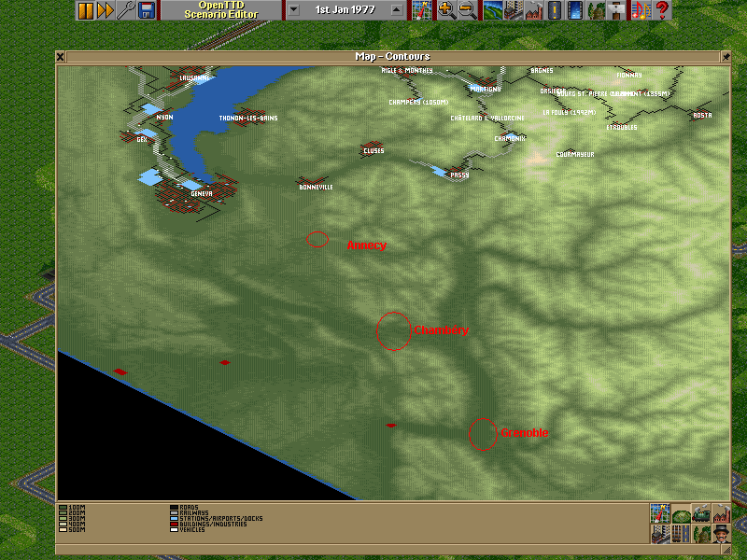Screen dimensions: 747x560
Task: Select the place sign tool
Action: coord(615,10)
